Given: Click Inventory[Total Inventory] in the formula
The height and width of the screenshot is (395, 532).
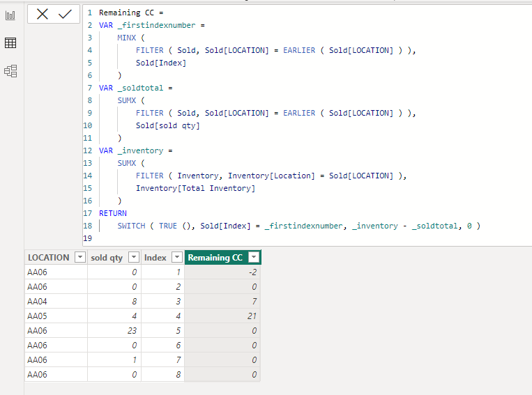Looking at the screenshot, I should pyautogui.click(x=195, y=188).
